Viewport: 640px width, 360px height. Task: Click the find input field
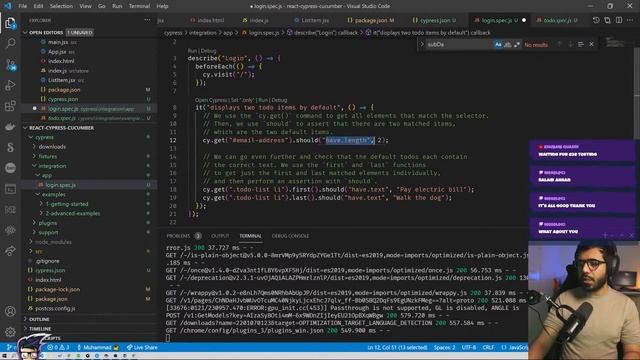(x=459, y=44)
